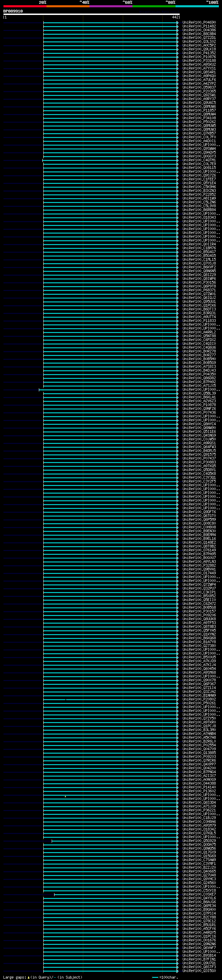Click label UniRef100_P50262

click(x=199, y=122)
